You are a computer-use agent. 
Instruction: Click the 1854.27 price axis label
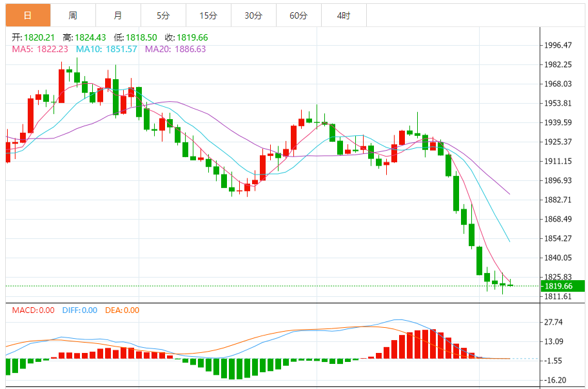pos(558,238)
